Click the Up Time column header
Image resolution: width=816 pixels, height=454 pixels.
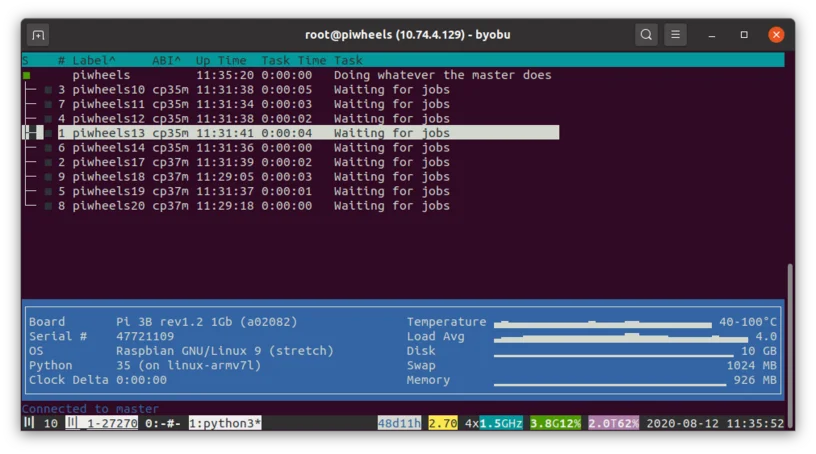click(221, 60)
